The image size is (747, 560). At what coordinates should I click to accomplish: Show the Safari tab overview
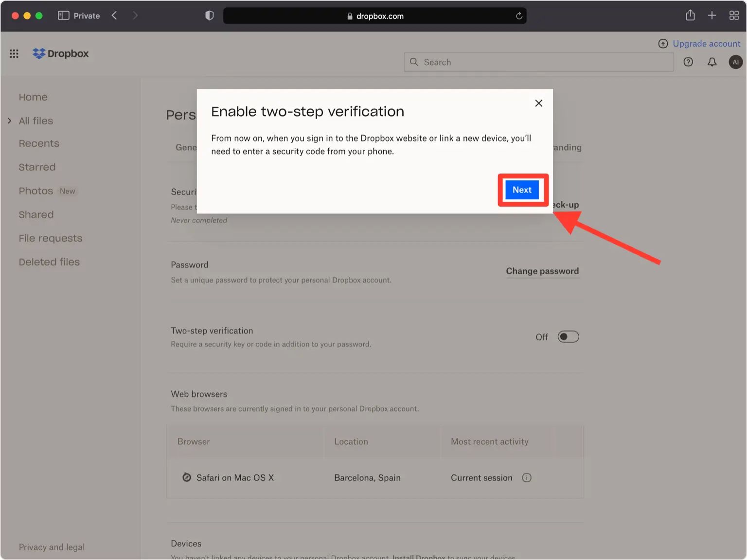[x=734, y=16]
